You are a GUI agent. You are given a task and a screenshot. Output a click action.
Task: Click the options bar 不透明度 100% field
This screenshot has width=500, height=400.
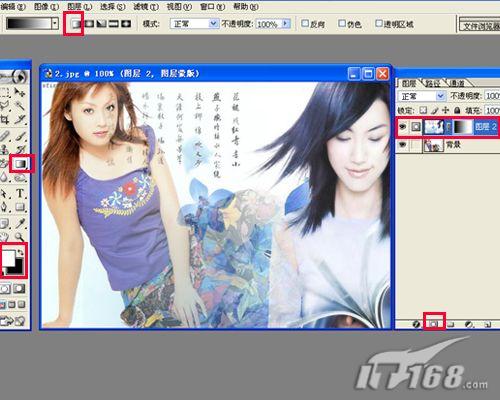point(269,24)
